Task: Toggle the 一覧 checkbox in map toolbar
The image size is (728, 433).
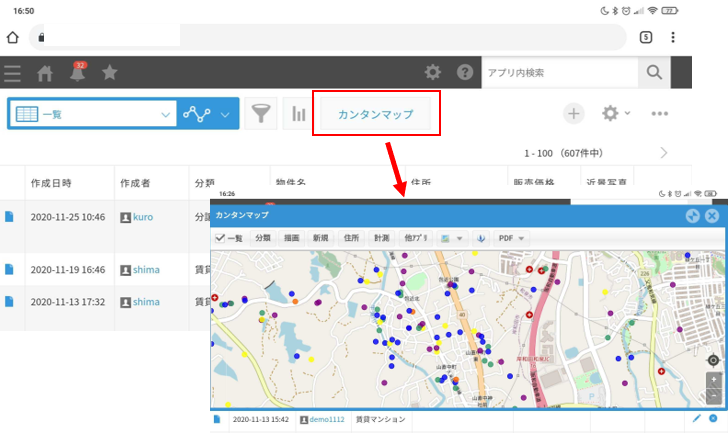Action: click(x=220, y=238)
